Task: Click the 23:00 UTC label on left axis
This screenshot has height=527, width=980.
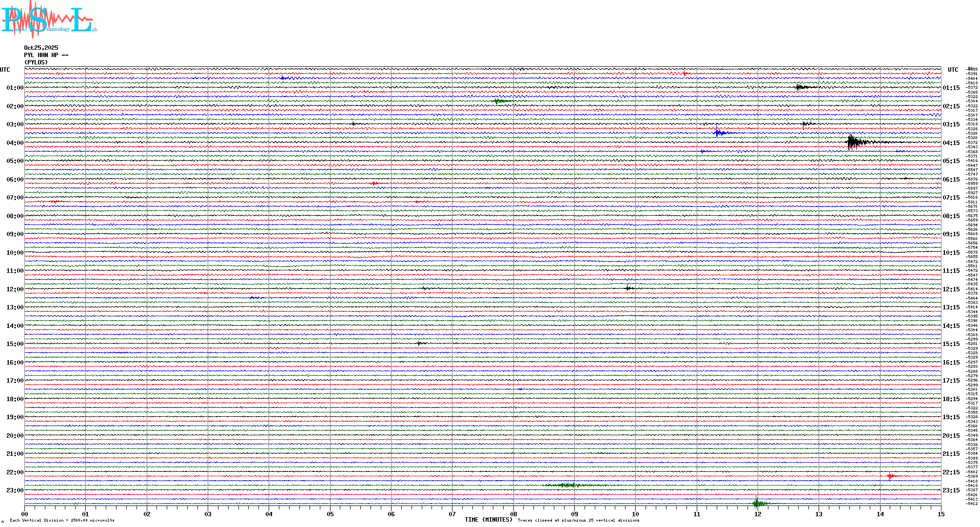Action: pos(15,490)
